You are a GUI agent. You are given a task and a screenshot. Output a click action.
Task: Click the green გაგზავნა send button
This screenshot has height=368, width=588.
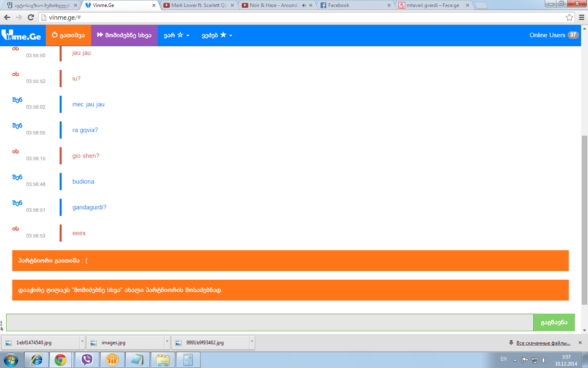click(554, 322)
